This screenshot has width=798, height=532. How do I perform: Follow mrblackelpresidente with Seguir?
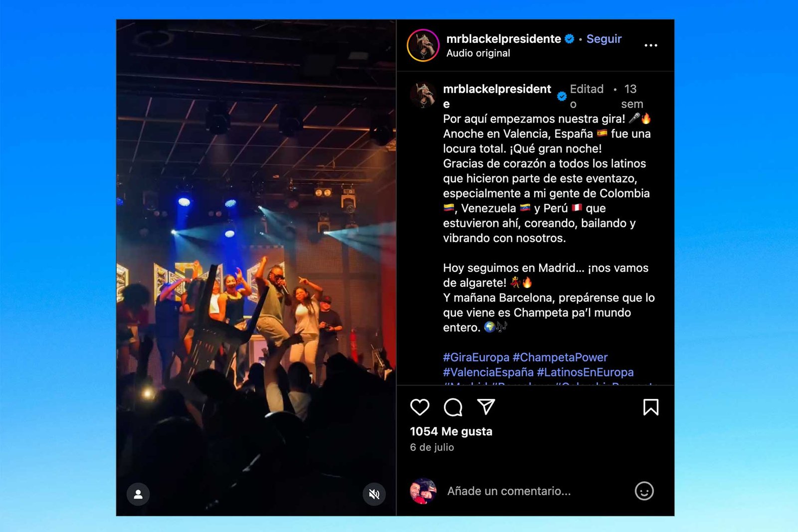(x=604, y=39)
